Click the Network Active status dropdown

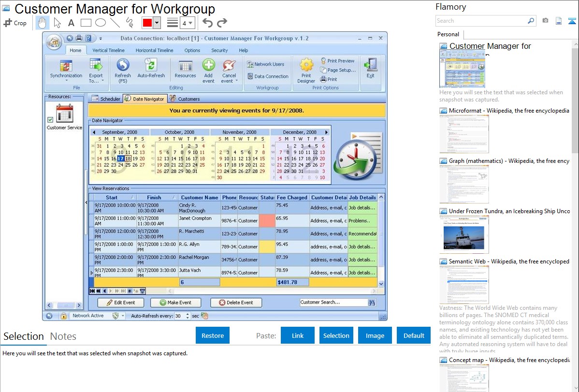[123, 316]
